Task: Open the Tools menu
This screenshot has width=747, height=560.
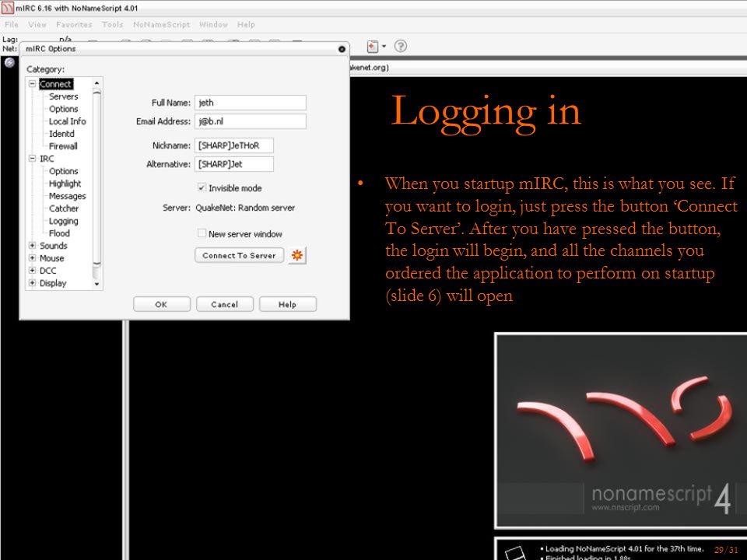Action: (x=112, y=24)
